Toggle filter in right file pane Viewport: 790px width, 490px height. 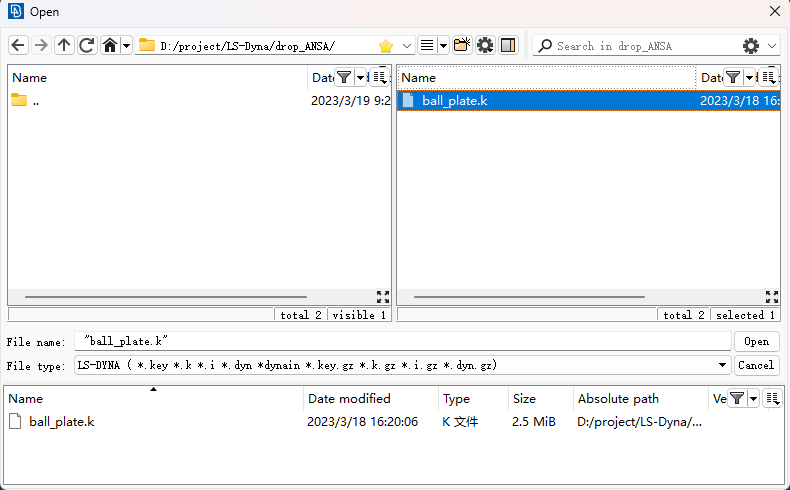733,77
